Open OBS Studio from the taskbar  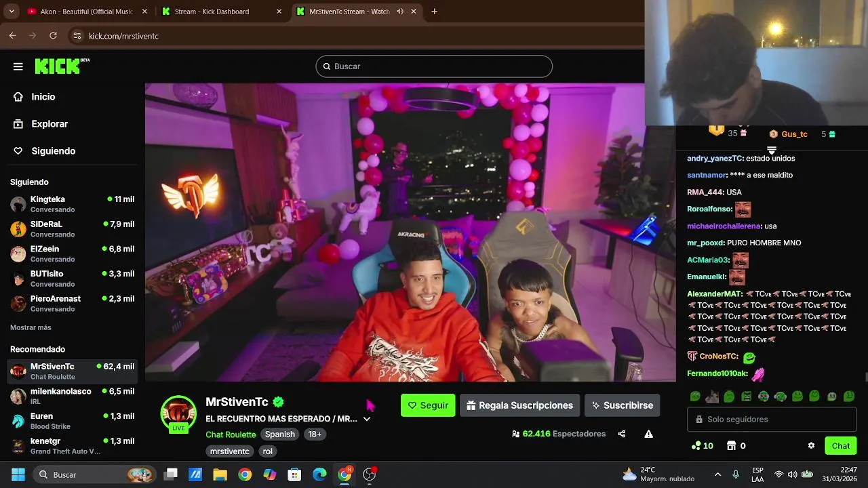[370, 474]
